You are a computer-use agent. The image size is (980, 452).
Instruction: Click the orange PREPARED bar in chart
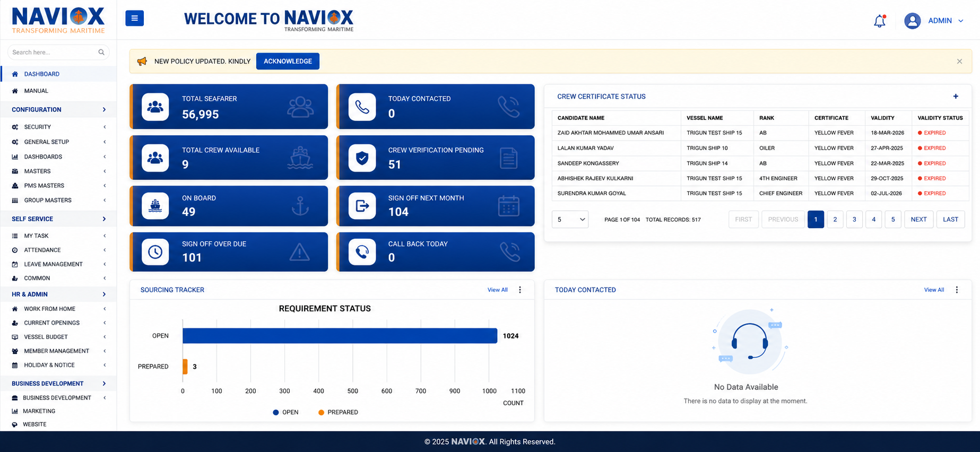(x=185, y=367)
